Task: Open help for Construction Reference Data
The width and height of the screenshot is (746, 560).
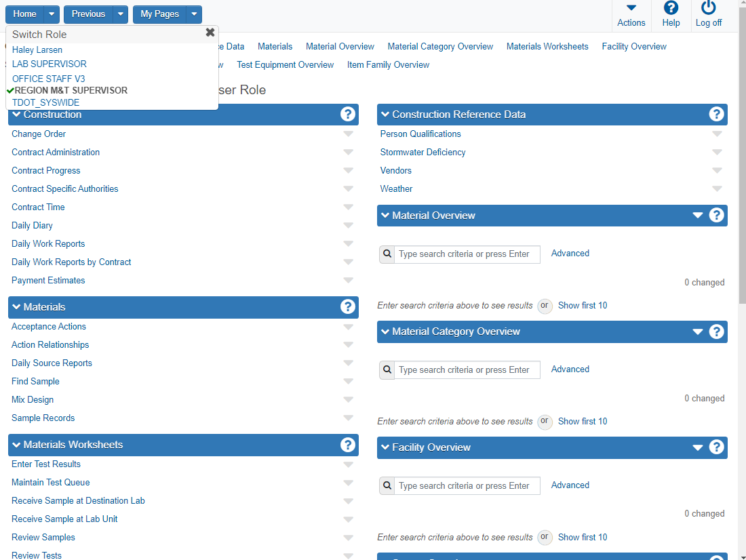Action: pyautogui.click(x=717, y=115)
